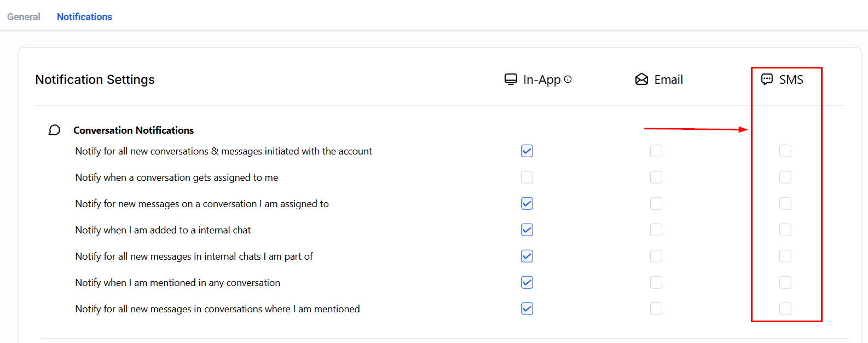Switch to the General tab

tap(24, 17)
